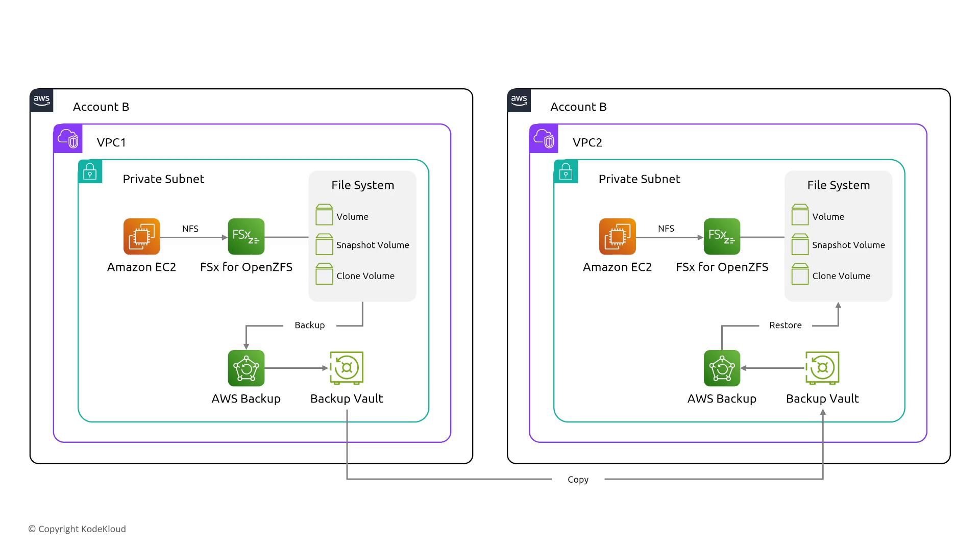The width and height of the screenshot is (980, 551).
Task: Select the FSx for OpenZFS icon in VPC2
Action: click(x=722, y=237)
